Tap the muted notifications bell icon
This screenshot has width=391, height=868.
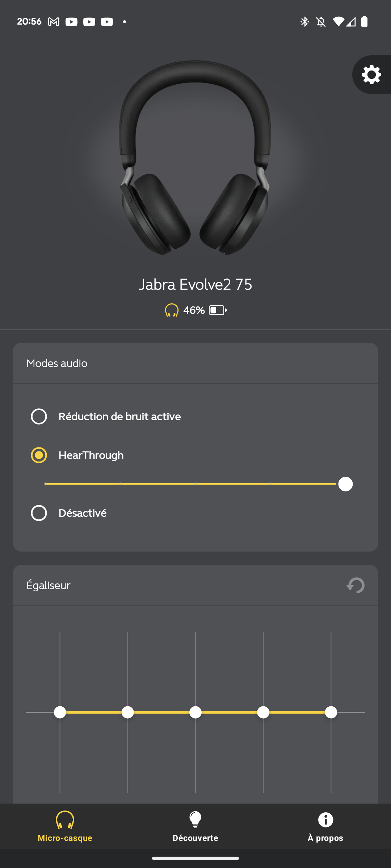321,22
